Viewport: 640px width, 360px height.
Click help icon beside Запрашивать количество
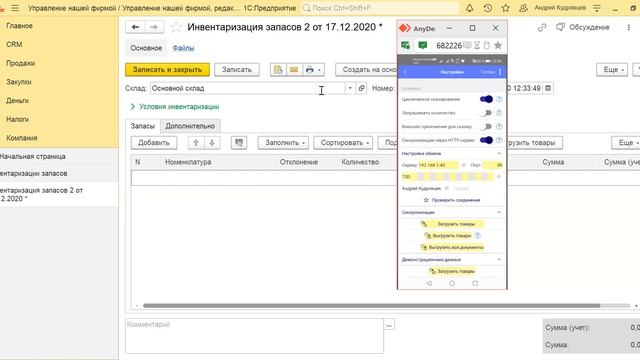(499, 113)
